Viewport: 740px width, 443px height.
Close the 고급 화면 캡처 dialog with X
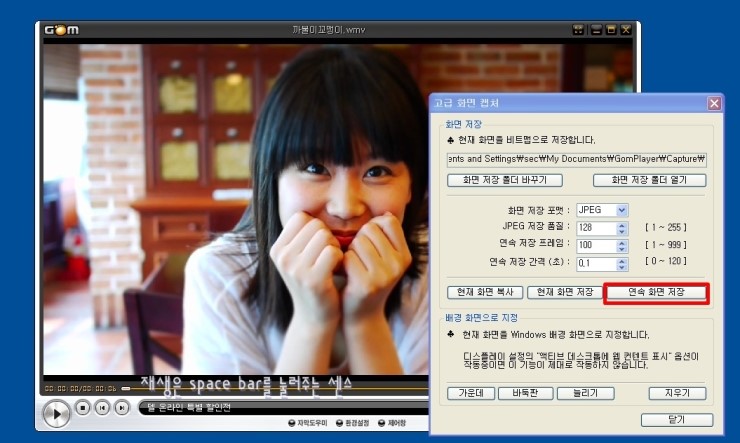point(714,103)
